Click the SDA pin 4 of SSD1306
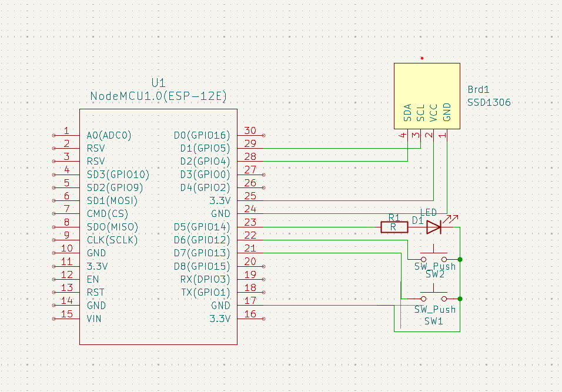 pos(407,135)
